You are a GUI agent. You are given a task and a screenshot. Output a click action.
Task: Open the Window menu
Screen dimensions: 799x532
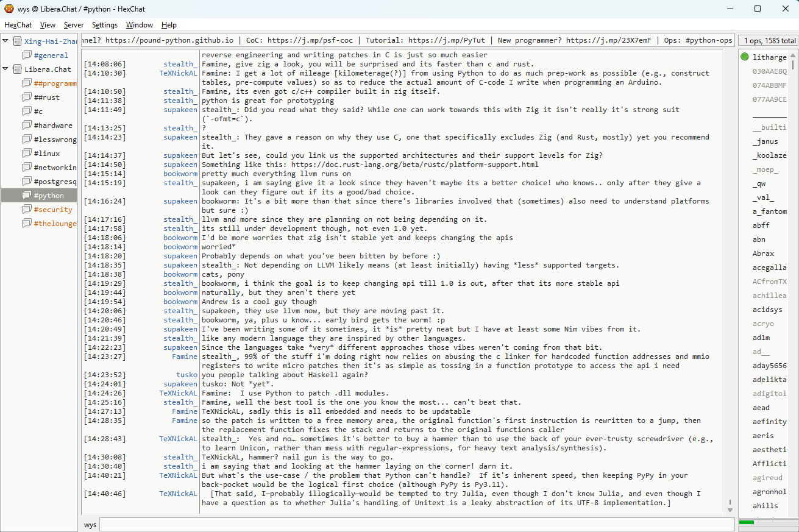pyautogui.click(x=140, y=25)
